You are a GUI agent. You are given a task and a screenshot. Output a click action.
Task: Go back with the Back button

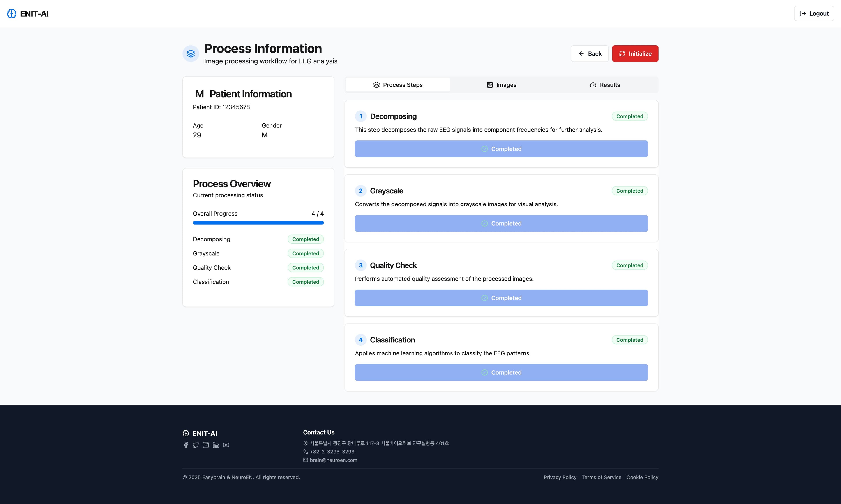tap(590, 54)
